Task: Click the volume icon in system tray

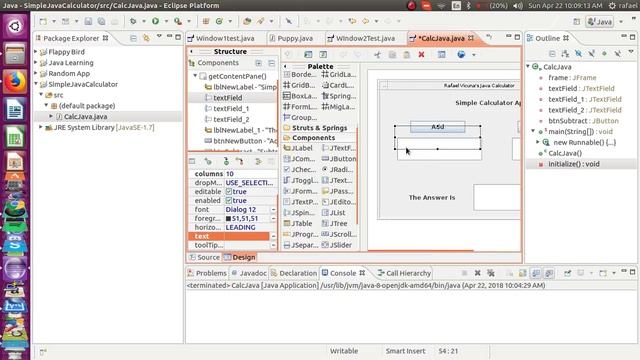Action: (x=518, y=6)
